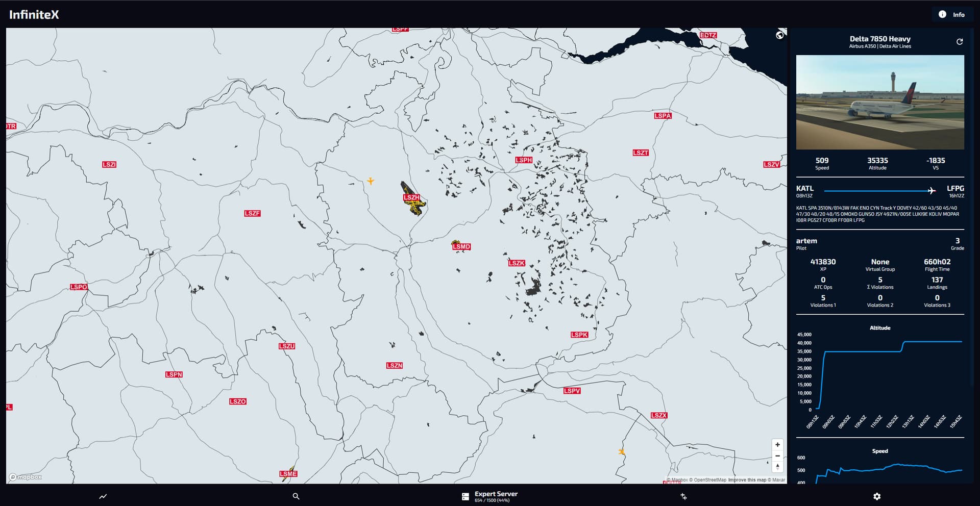Viewport: 980px width, 506px height.
Task: Click the transfer arrows icon in bottom bar
Action: [x=683, y=496]
